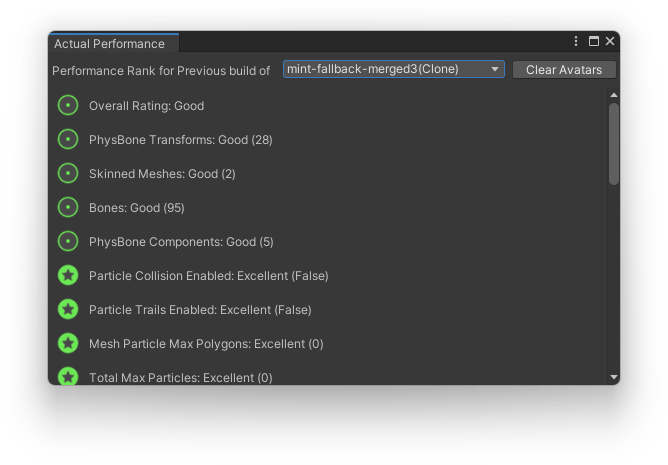Click the PhysBone Transforms rating icon
668x465 pixels.
(68, 139)
